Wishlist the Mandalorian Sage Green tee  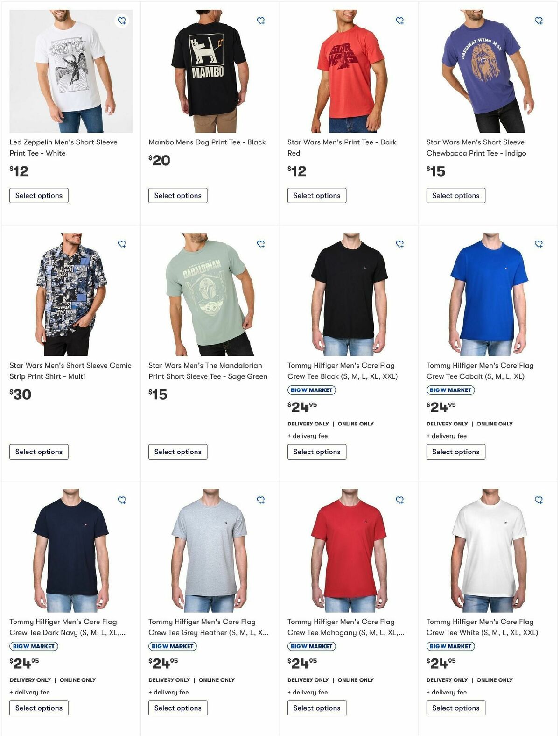click(x=261, y=244)
